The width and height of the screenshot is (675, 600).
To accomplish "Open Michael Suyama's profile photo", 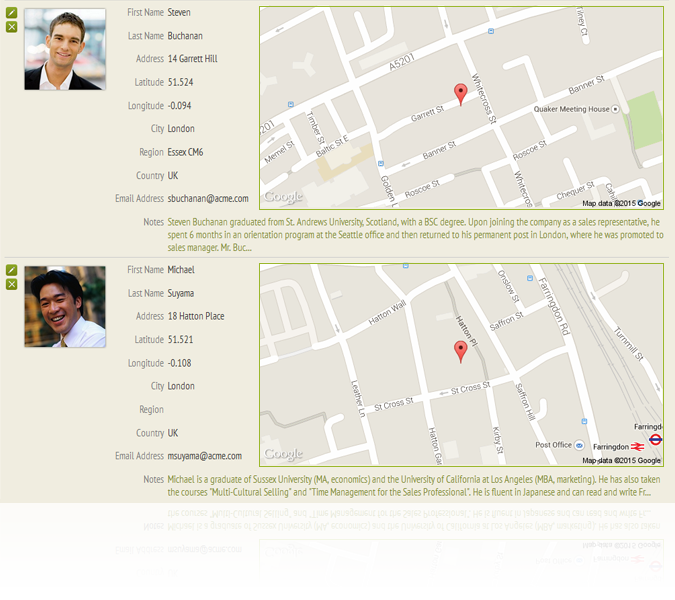I will coord(65,306).
